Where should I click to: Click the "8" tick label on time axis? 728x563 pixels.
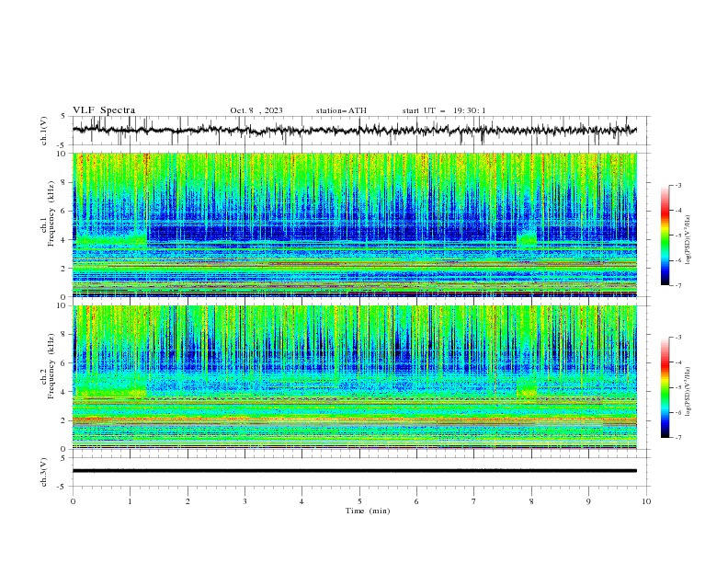531,501
